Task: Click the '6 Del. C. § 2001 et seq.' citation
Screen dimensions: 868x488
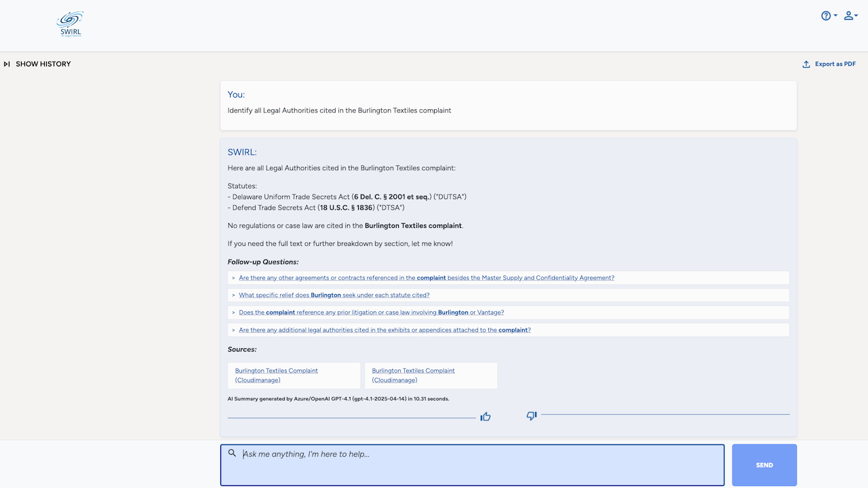Action: 392,197
